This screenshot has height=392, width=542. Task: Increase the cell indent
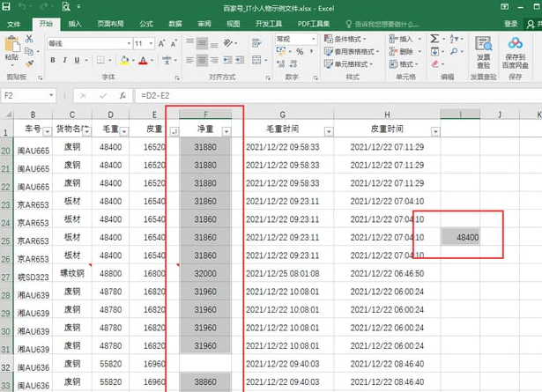pos(240,61)
